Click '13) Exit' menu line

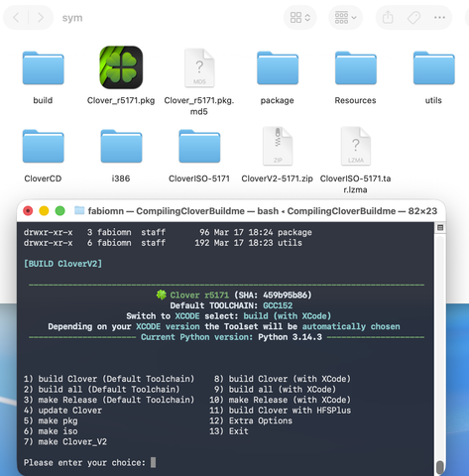[229, 431]
